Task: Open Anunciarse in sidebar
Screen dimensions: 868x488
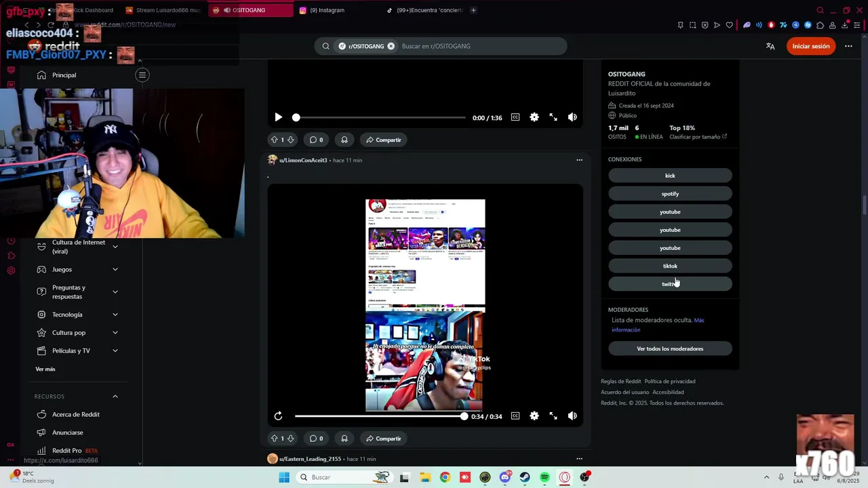Action: click(x=68, y=432)
